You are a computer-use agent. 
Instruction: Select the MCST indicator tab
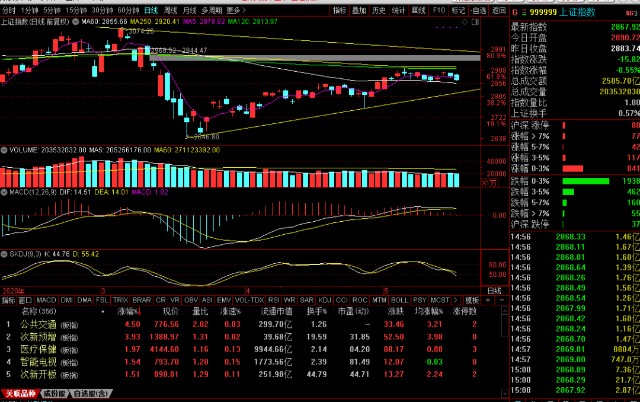(x=440, y=300)
